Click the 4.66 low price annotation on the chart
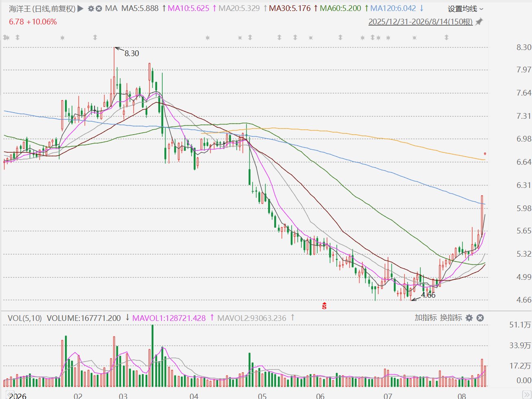 [x=428, y=295]
